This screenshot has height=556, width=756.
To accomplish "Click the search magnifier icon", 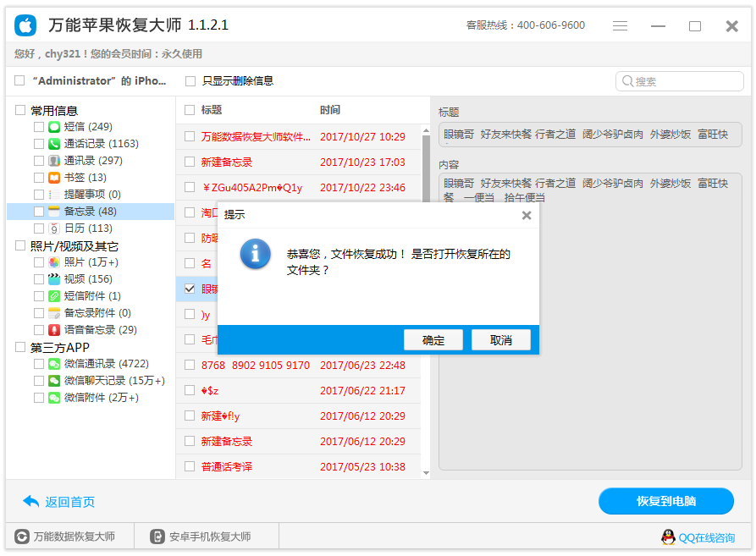I will point(627,81).
